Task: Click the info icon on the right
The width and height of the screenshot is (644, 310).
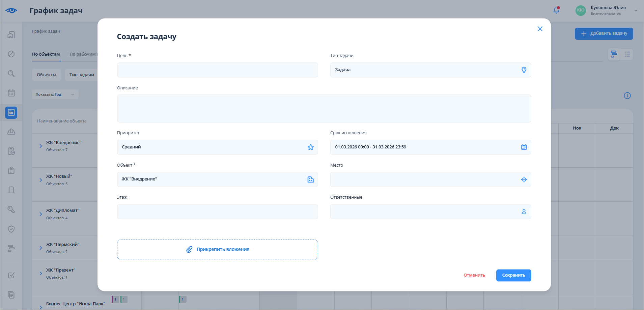Action: tap(627, 96)
